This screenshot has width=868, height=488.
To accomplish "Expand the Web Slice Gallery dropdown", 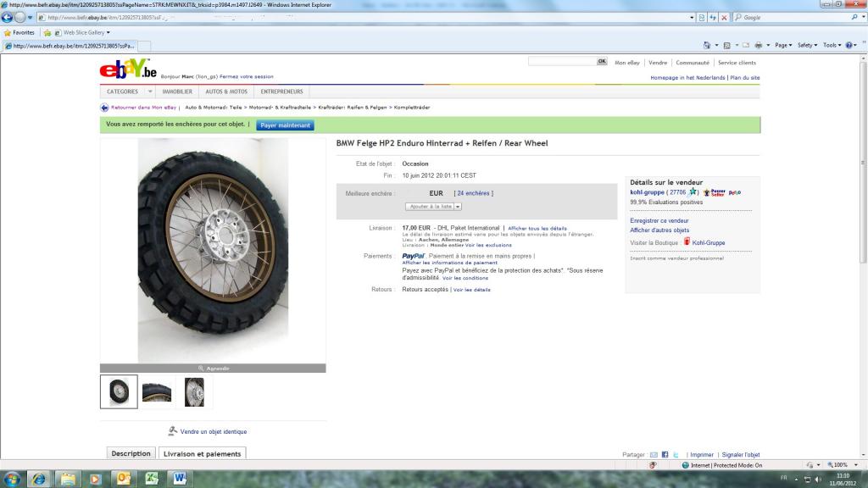I will click(x=108, y=33).
